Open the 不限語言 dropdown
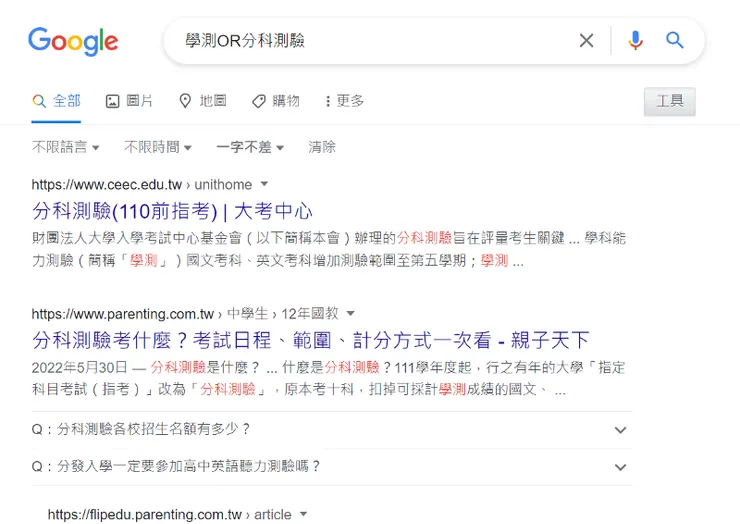 point(66,147)
